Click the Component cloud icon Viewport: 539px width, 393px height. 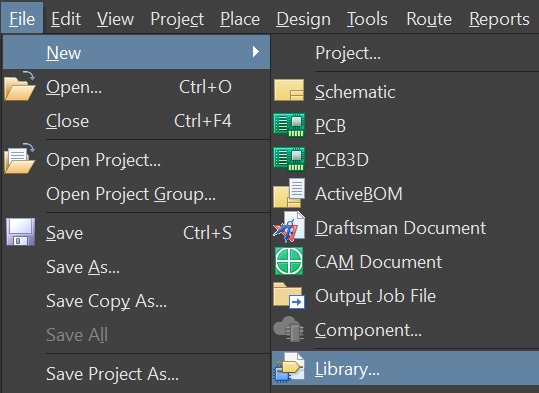tap(289, 329)
